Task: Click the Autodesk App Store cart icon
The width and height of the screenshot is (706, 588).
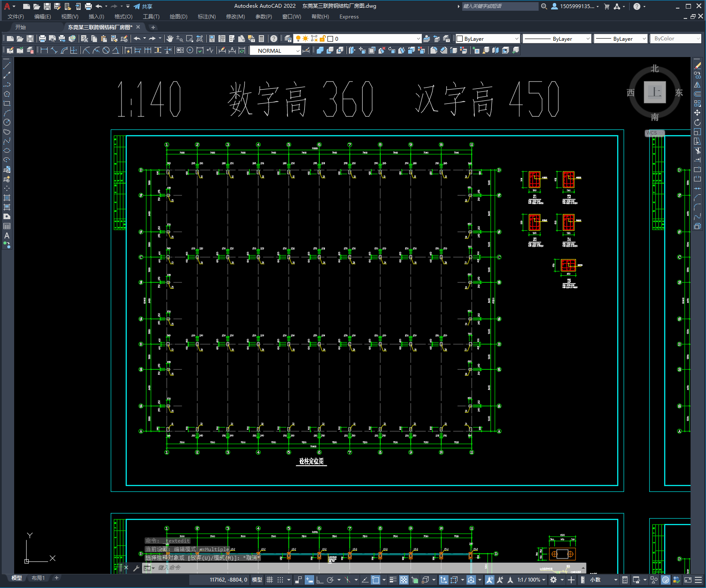Action: click(606, 6)
